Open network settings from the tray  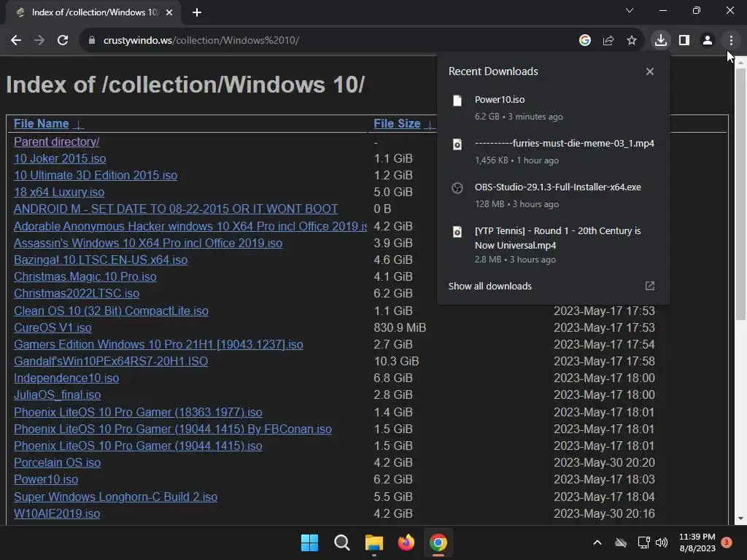point(643,542)
